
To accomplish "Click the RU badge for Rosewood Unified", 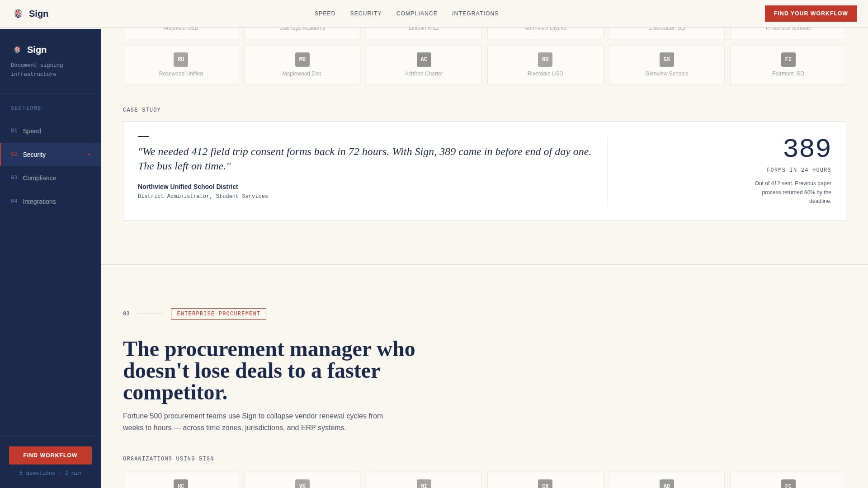I will coord(181,60).
